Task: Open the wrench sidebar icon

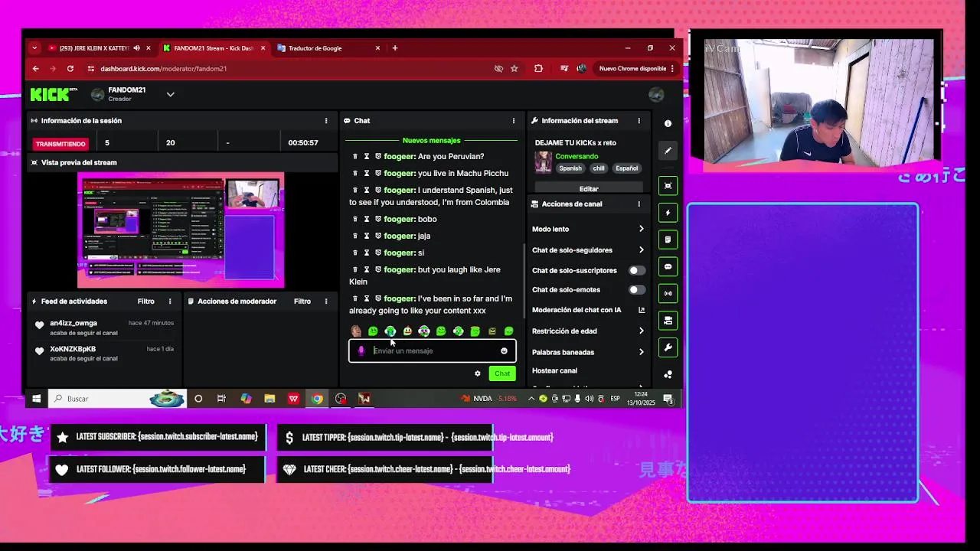Action: [668, 347]
